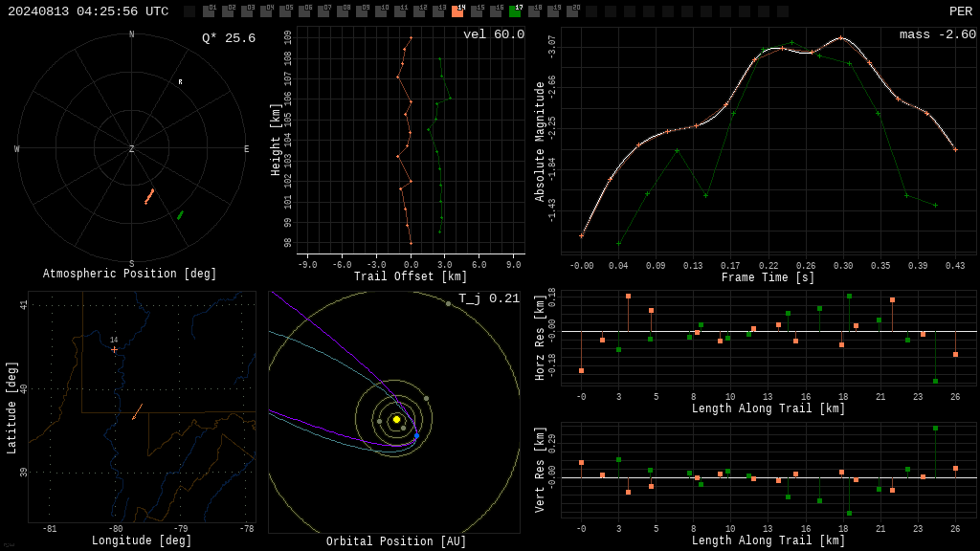Click the vel 60.0 label
Image resolution: width=980 pixels, height=551 pixels.
pyautogui.click(x=494, y=34)
